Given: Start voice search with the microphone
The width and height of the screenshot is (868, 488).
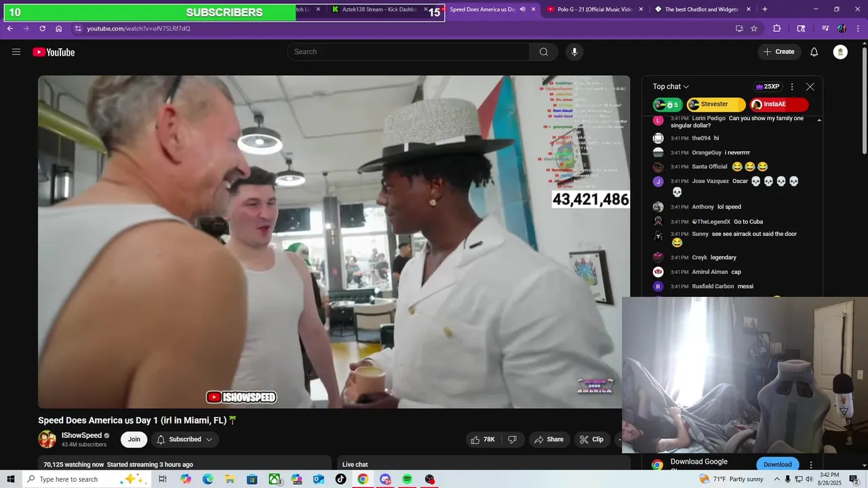Looking at the screenshot, I should (x=574, y=52).
